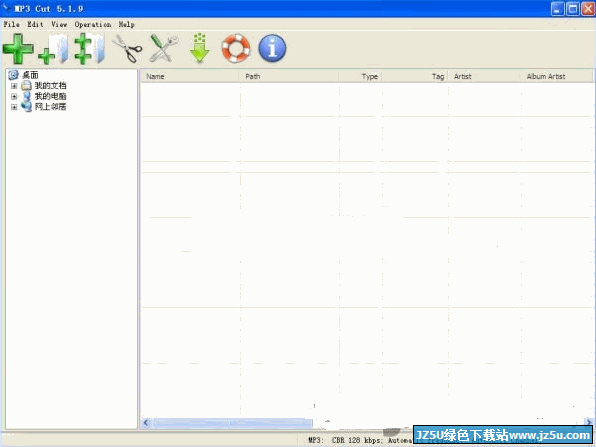The height and width of the screenshot is (447, 596).
Task: Sort by the Path column header
Action: coord(289,76)
